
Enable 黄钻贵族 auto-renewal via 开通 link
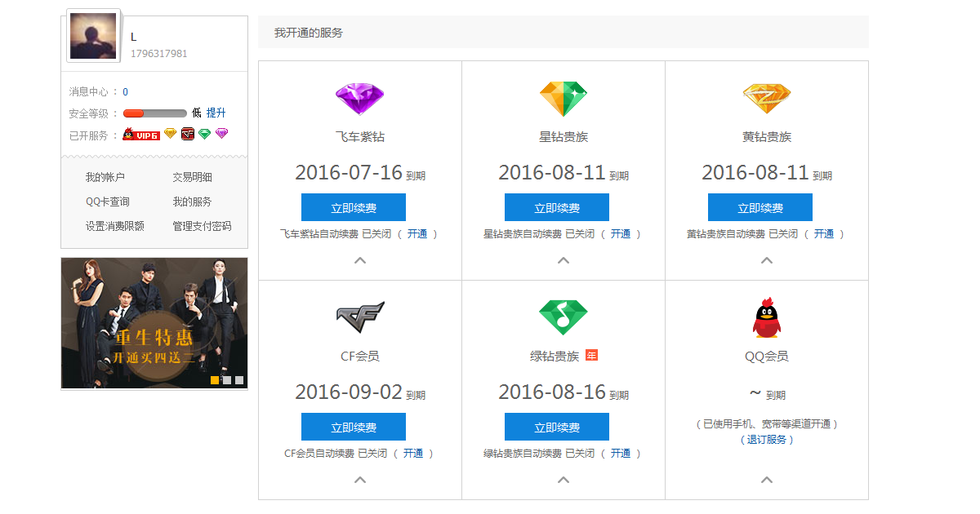click(824, 234)
